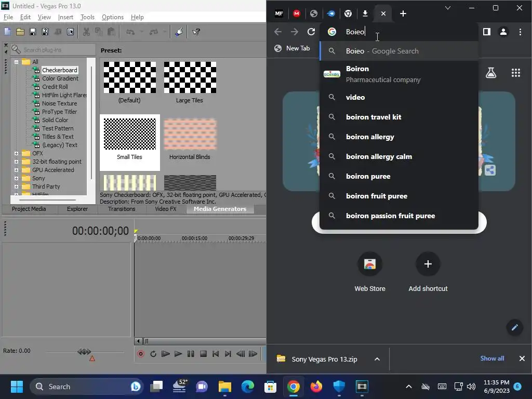This screenshot has width=532, height=399.
Task: Select Credit Roll generator
Action: [55, 87]
